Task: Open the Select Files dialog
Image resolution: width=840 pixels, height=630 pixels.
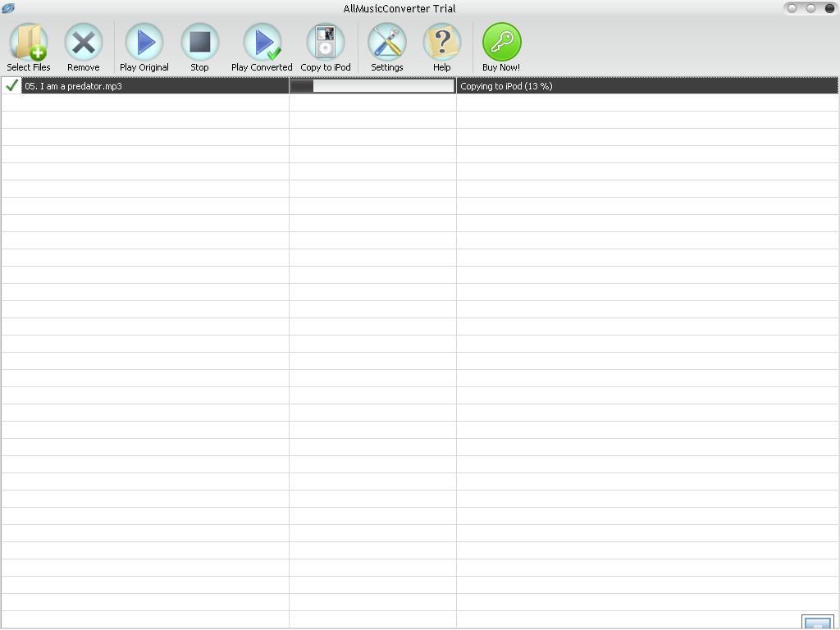Action: (28, 39)
